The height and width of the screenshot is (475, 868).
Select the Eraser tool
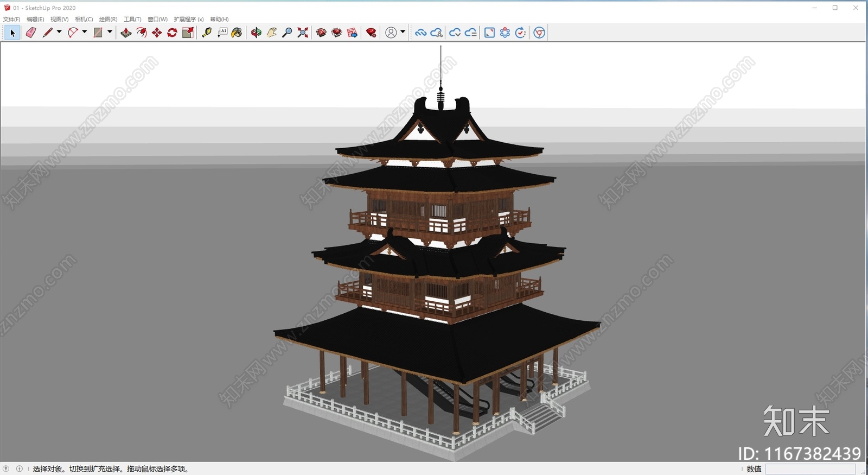31,33
